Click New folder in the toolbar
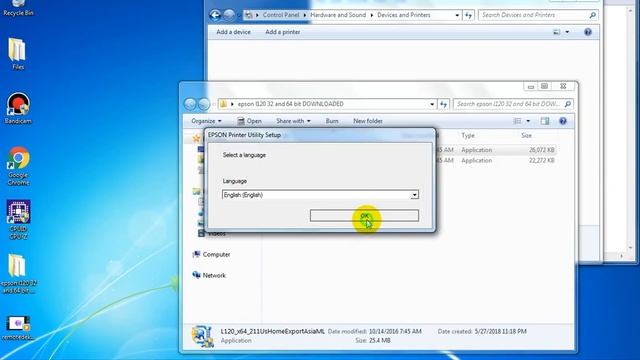640x360 pixels. click(368, 121)
